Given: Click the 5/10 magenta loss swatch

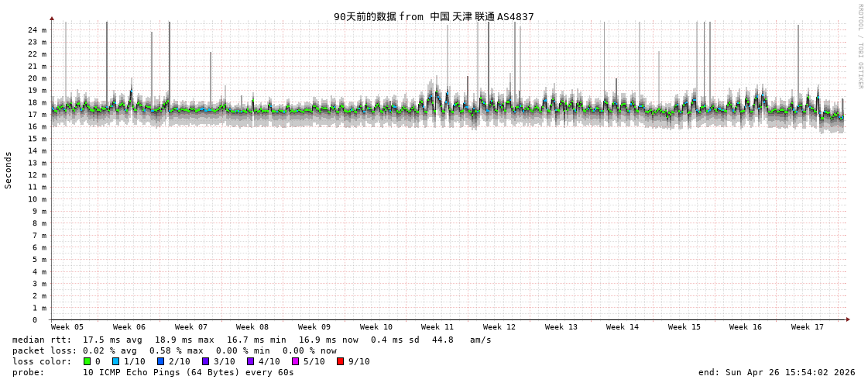Looking at the screenshot, I should click(295, 361).
